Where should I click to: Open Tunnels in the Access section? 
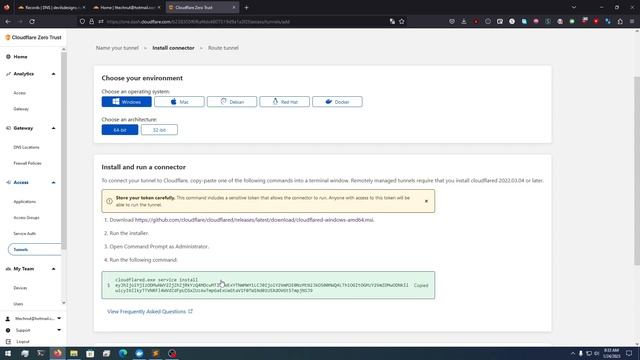[x=34, y=249]
